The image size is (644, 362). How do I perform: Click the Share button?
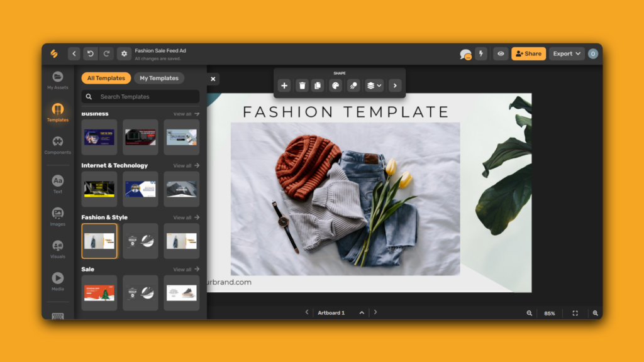pos(528,54)
